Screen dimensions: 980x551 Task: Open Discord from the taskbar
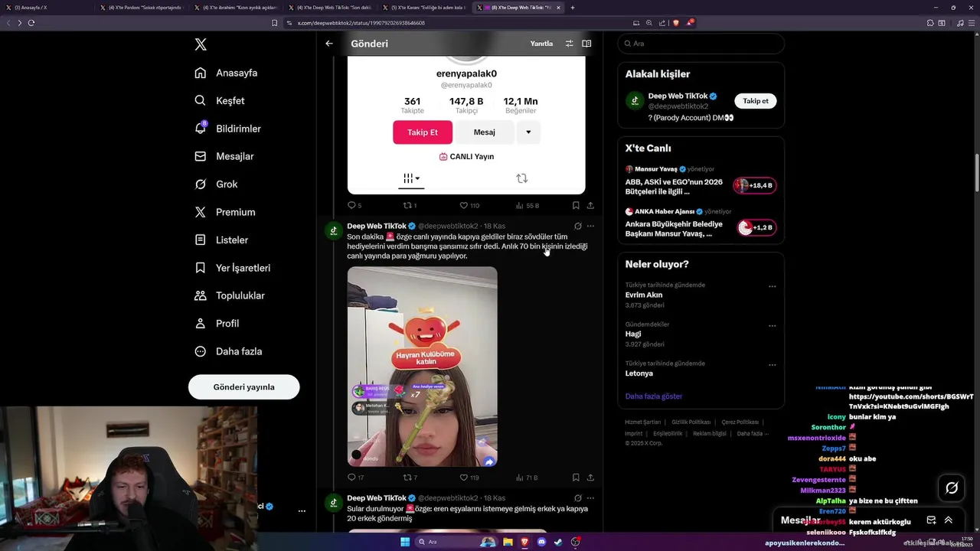coord(541,542)
